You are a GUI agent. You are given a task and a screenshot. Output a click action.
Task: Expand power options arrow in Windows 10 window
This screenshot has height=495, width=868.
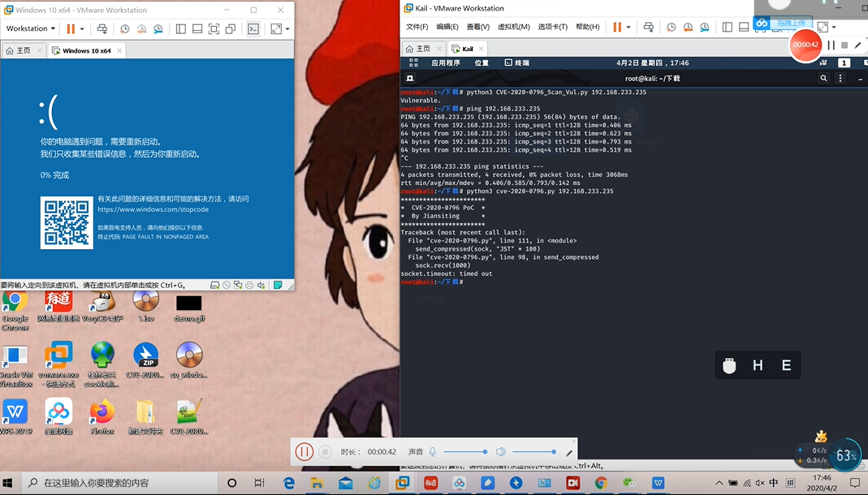click(x=82, y=28)
